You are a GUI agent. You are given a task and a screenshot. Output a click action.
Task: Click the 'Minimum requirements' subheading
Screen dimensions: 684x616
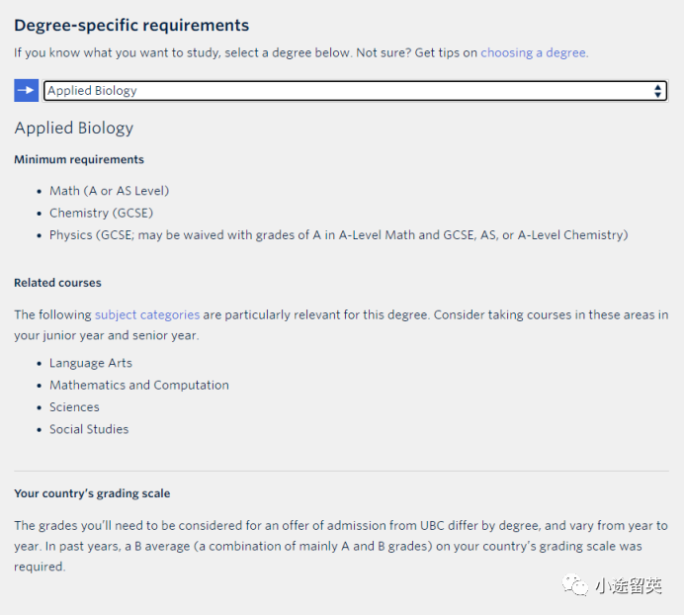79,159
